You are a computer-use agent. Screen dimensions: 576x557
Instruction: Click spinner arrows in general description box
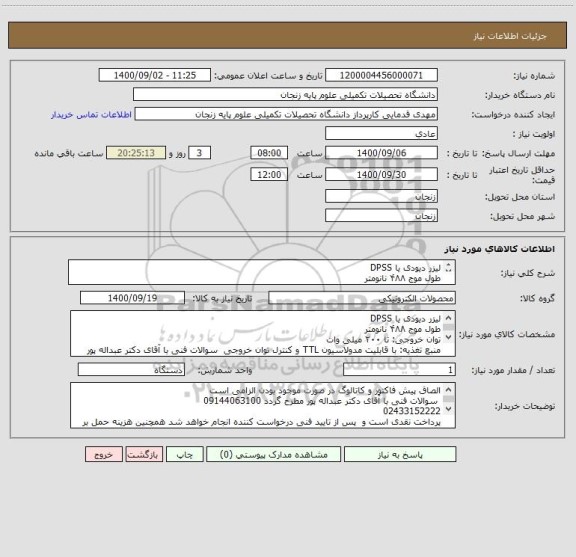tap(448, 267)
